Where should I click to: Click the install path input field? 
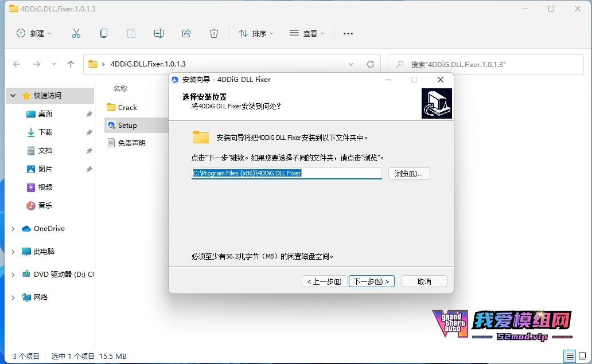click(287, 173)
